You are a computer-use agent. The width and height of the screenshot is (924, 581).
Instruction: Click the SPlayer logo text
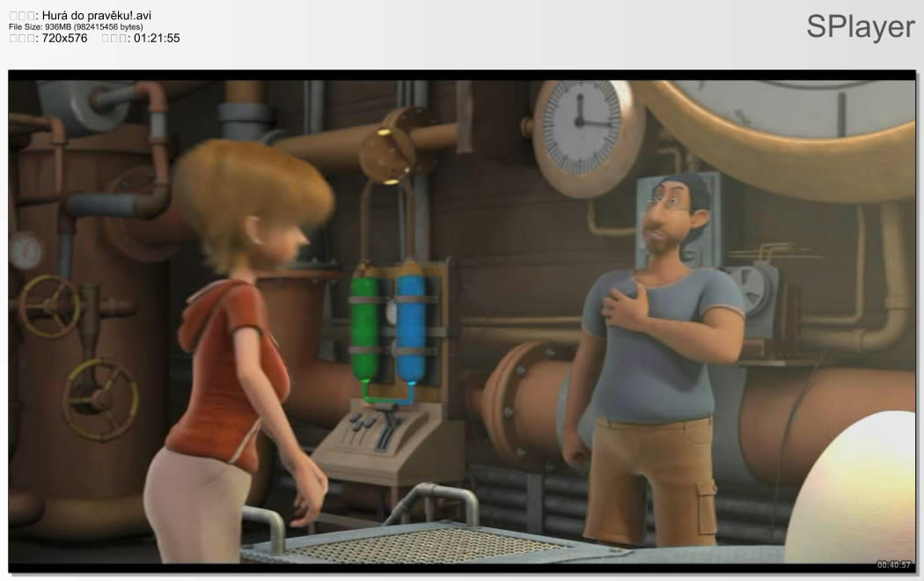click(860, 26)
